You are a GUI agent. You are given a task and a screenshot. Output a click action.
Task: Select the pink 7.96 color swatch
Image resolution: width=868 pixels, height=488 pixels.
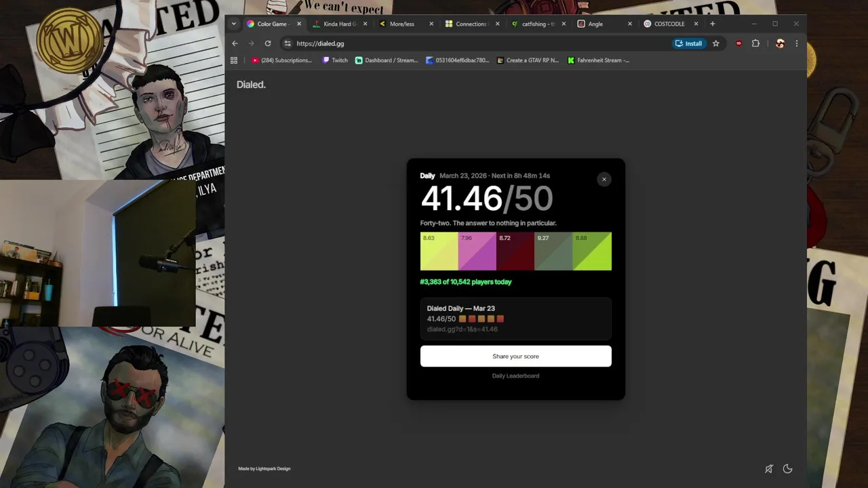(x=477, y=251)
